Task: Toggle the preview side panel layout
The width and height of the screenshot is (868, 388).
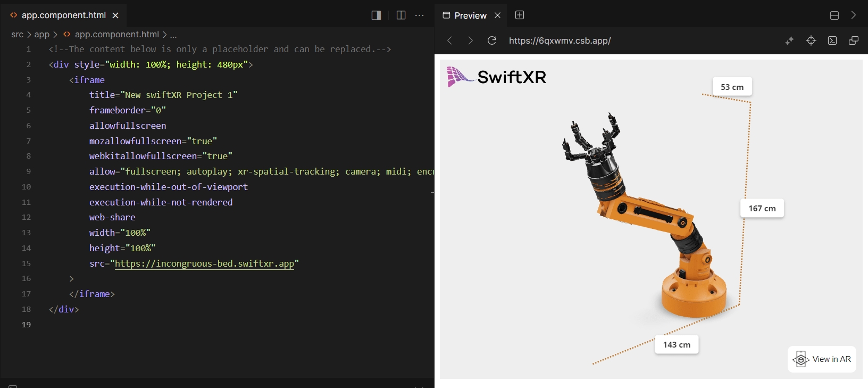Action: pyautogui.click(x=376, y=15)
